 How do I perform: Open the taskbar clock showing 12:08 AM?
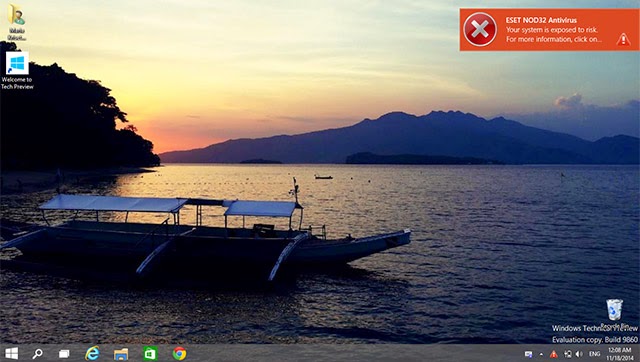click(x=620, y=354)
